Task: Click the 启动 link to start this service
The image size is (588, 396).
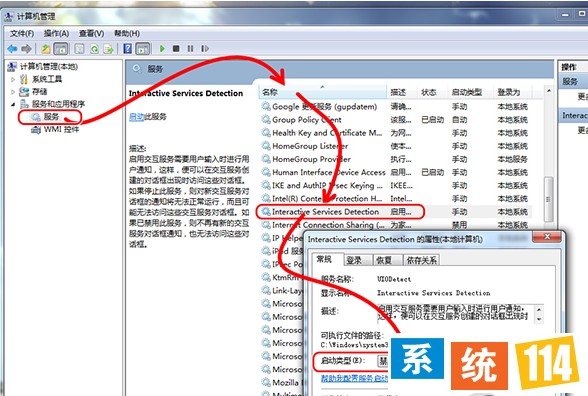Action: click(136, 117)
